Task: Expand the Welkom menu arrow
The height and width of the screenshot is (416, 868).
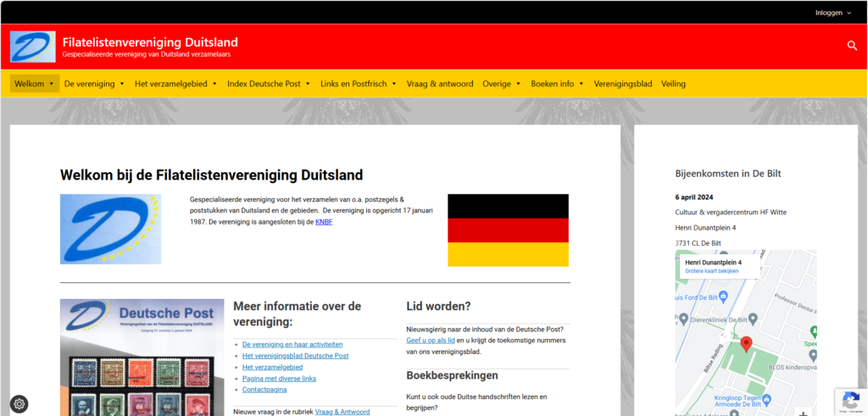Action: click(52, 84)
